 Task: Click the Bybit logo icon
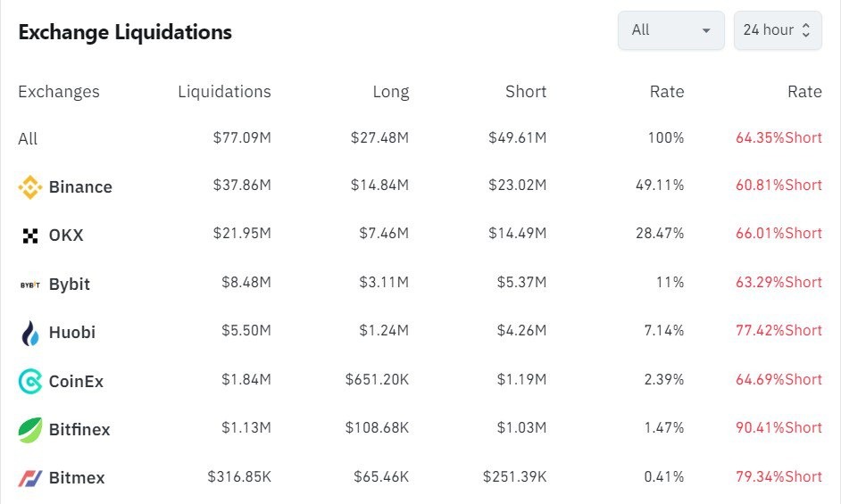coord(30,285)
